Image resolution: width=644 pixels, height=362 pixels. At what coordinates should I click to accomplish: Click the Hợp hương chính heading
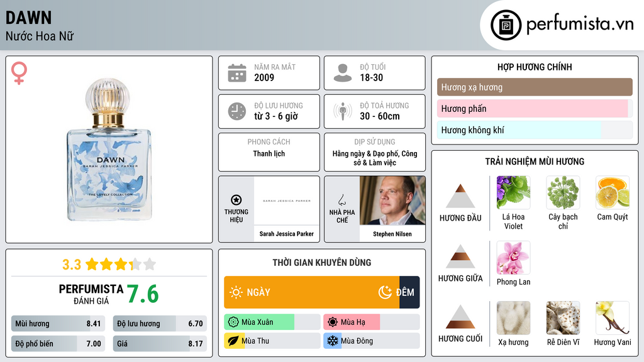(535, 67)
